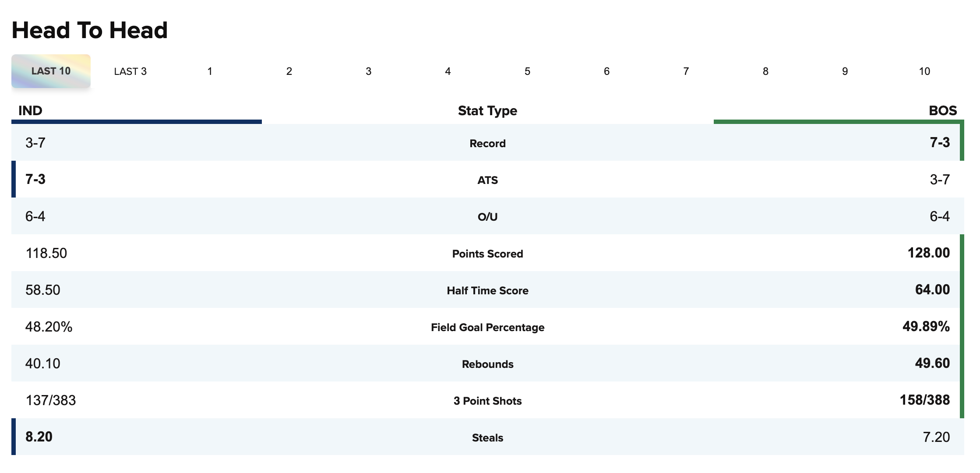Click the BOS team header
980x473 pixels.
click(x=943, y=110)
